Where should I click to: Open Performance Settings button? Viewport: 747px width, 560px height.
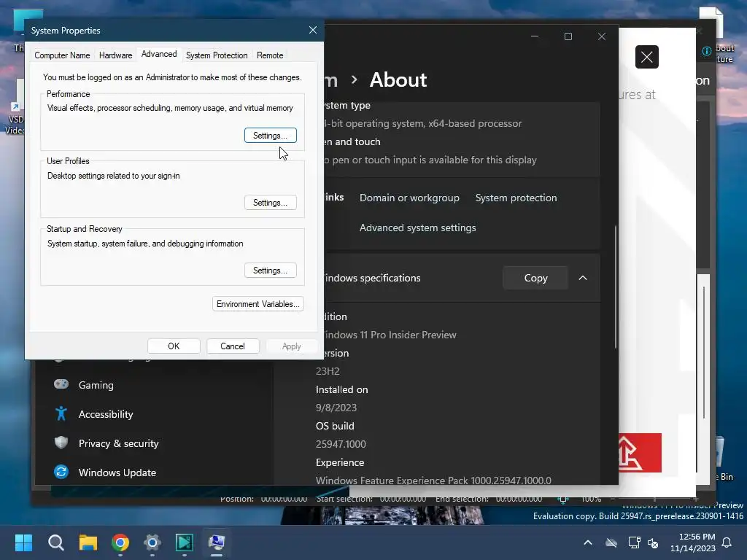pyautogui.click(x=270, y=135)
